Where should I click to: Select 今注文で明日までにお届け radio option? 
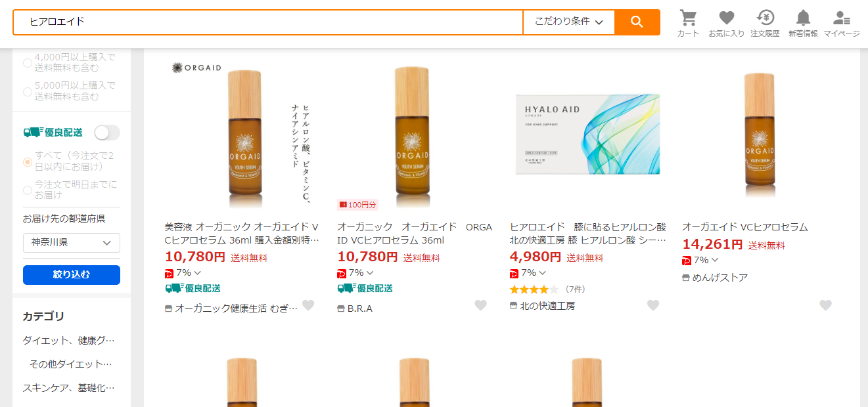coord(28,190)
